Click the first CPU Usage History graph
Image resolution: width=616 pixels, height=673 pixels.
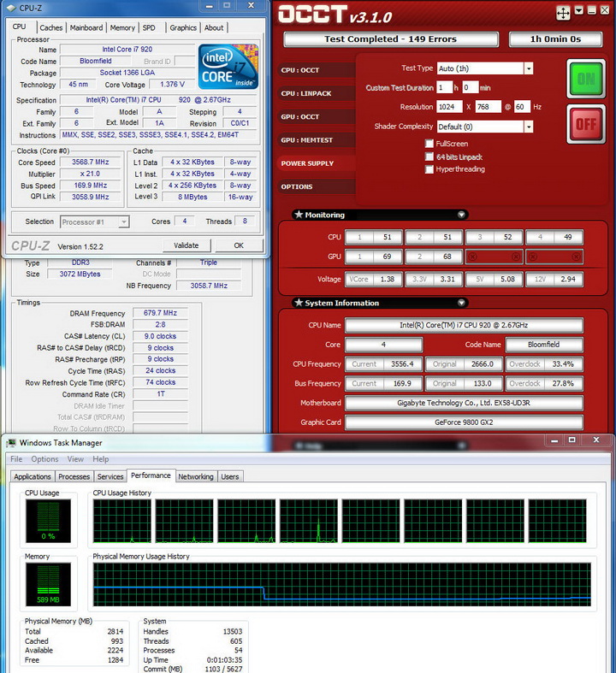121,521
